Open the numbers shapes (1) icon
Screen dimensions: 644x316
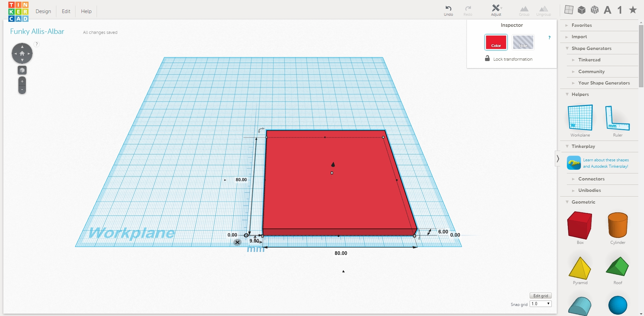(620, 10)
